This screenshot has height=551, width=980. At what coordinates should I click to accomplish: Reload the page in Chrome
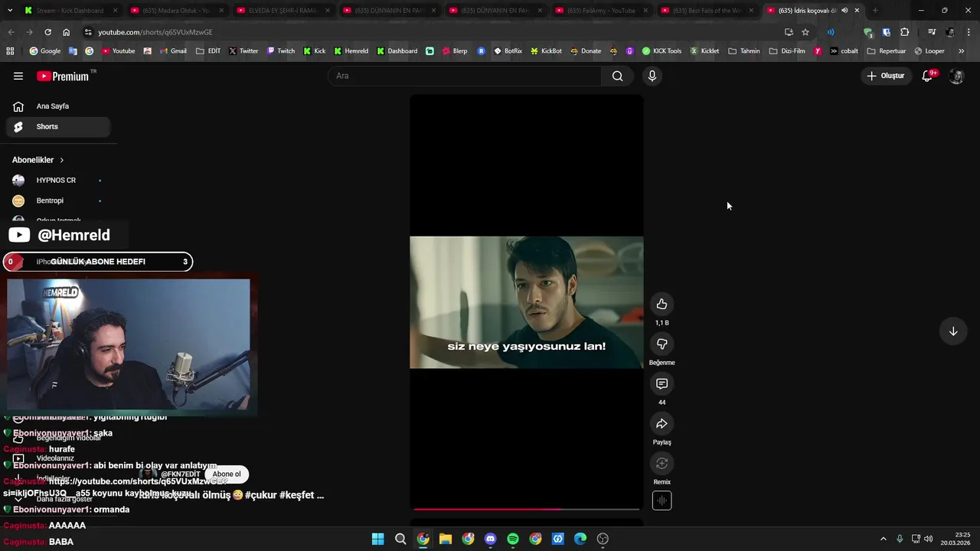(47, 32)
